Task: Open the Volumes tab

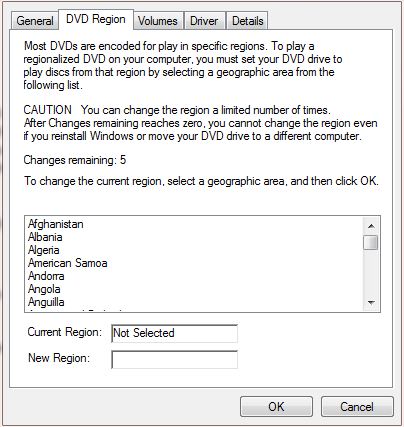Action: [x=158, y=21]
